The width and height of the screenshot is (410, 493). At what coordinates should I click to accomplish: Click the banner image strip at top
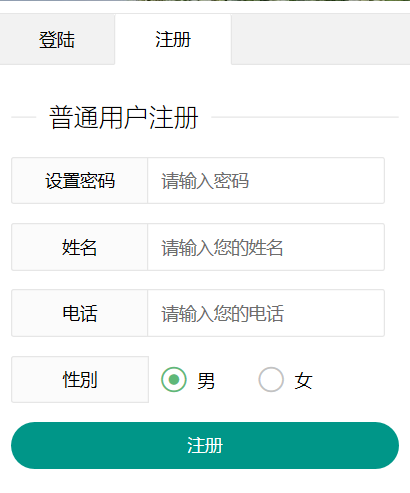tap(205, 0)
